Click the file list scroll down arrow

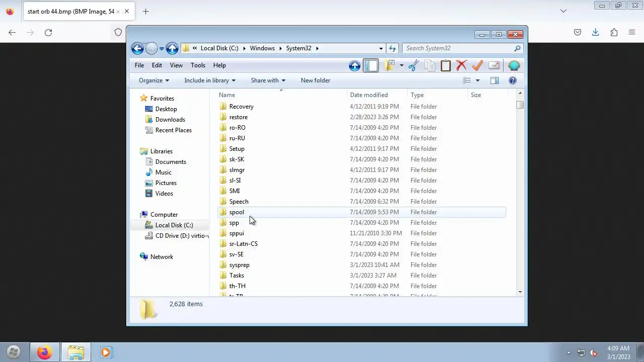click(520, 292)
